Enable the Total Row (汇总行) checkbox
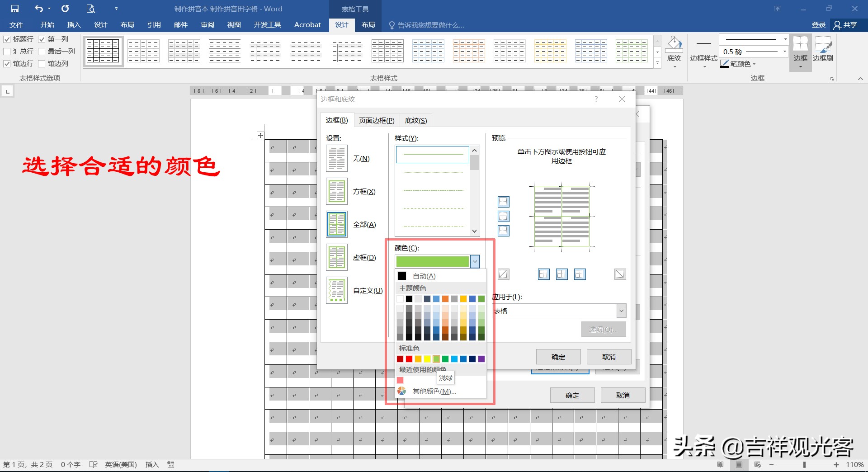This screenshot has height=472, width=868. coord(7,52)
